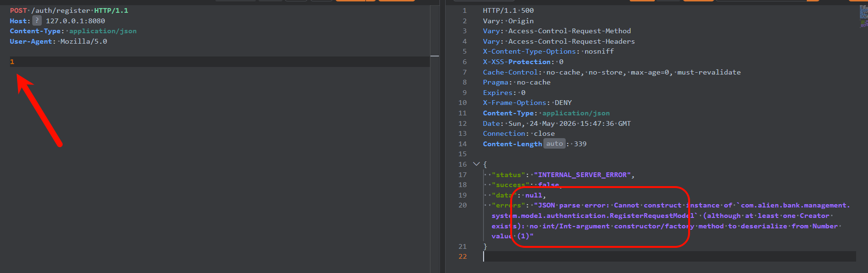Click line number 1 in the response gutter
The image size is (868, 273).
465,10
